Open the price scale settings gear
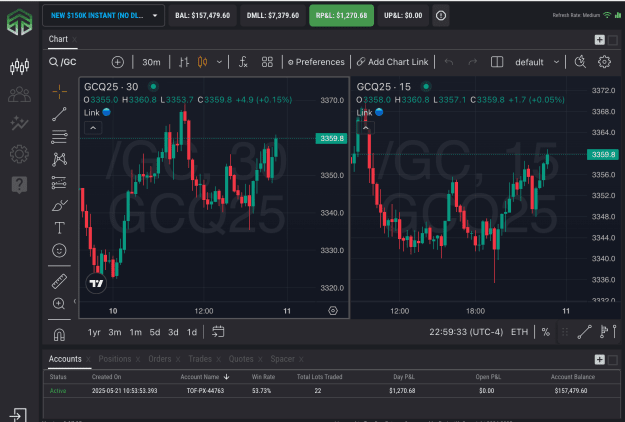This screenshot has height=422, width=625. point(333,310)
